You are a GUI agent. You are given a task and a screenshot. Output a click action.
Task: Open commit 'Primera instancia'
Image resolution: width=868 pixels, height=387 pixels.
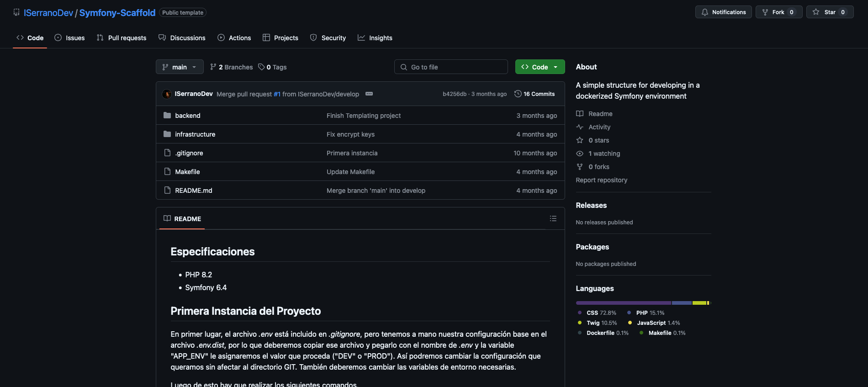pos(352,153)
